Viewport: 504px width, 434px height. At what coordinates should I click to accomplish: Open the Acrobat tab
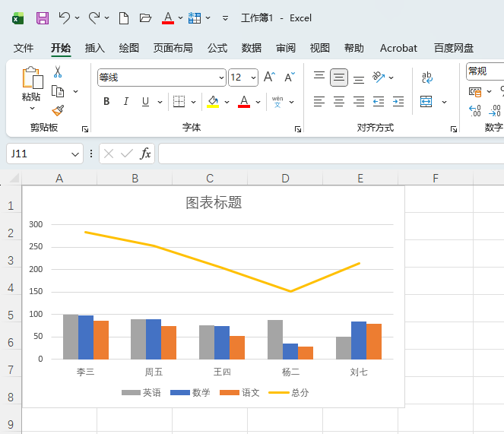click(x=398, y=48)
